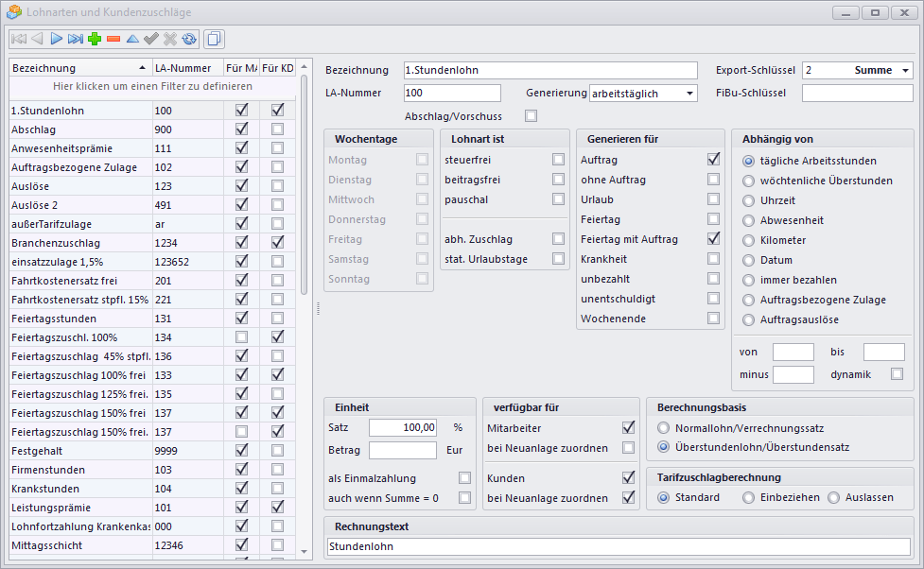Go to next record arrow

click(x=56, y=39)
